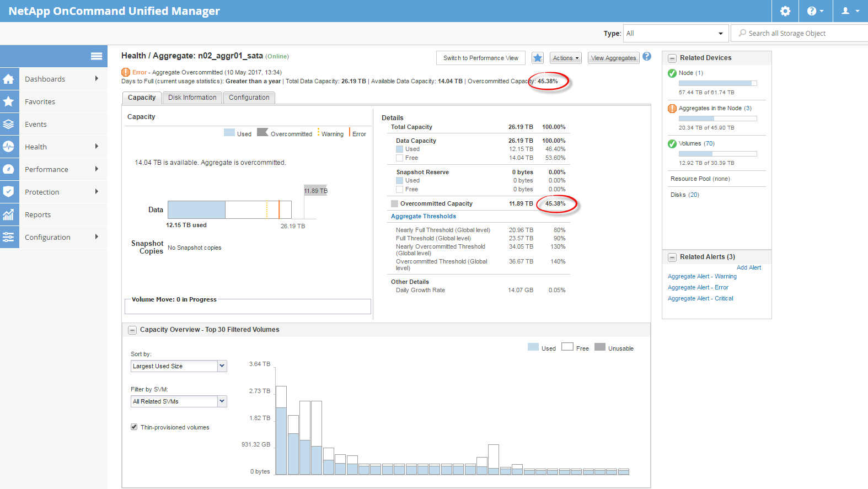Collapse the Related Alerts panel

click(672, 257)
